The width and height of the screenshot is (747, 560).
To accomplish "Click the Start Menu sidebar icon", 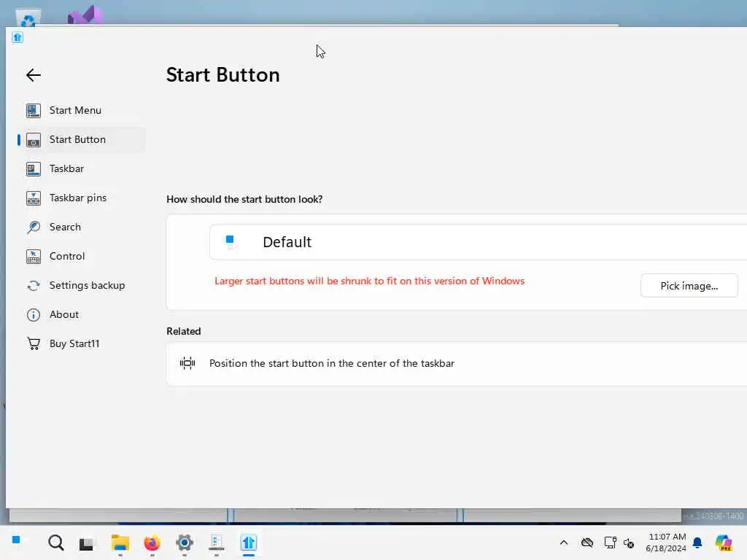I will [x=34, y=111].
